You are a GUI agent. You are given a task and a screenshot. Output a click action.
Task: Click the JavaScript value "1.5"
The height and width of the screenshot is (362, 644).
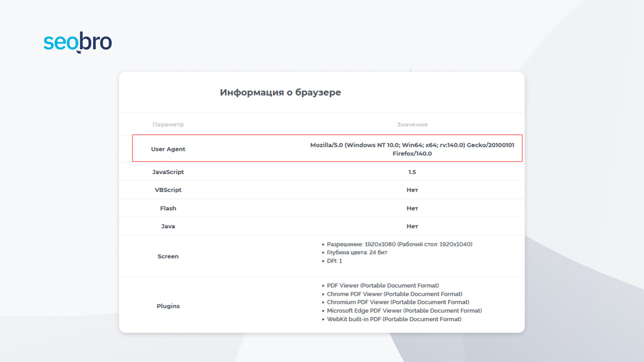point(412,172)
